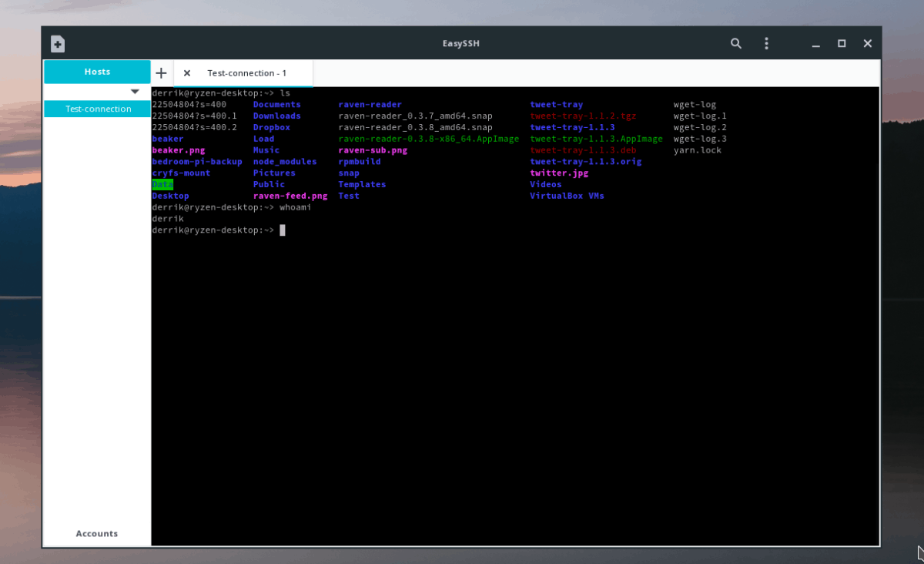Viewport: 924px width, 564px height.
Task: Click the Templates entry in terminal
Action: [x=362, y=185]
